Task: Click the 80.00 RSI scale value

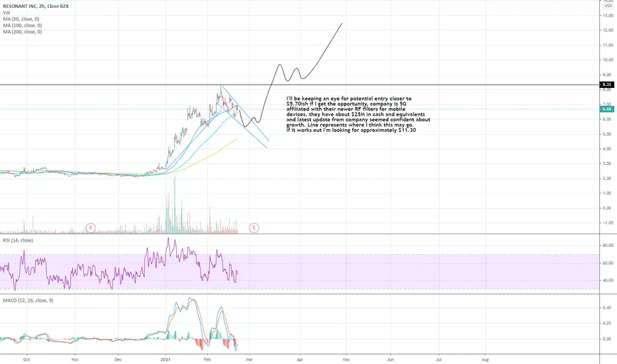Action: (x=608, y=245)
